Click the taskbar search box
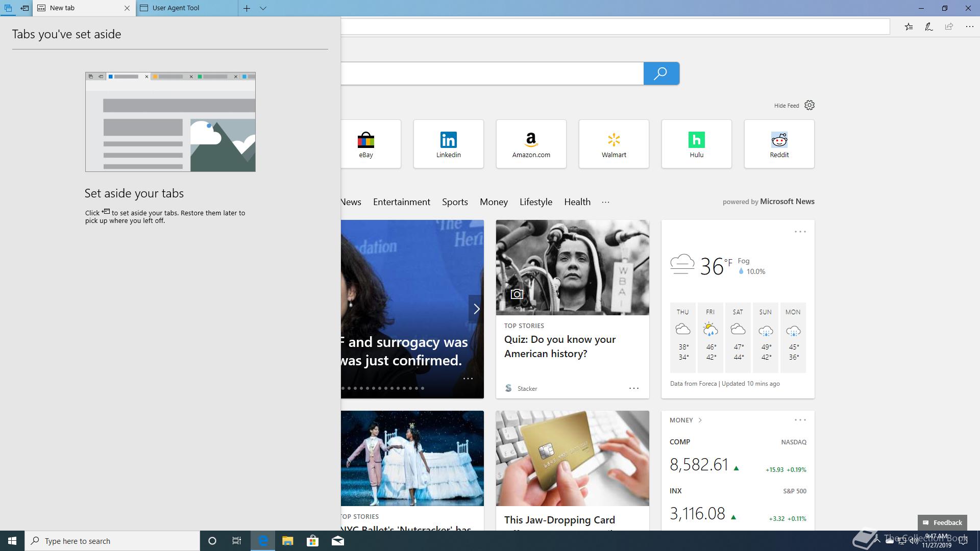The image size is (980, 551). tap(112, 541)
